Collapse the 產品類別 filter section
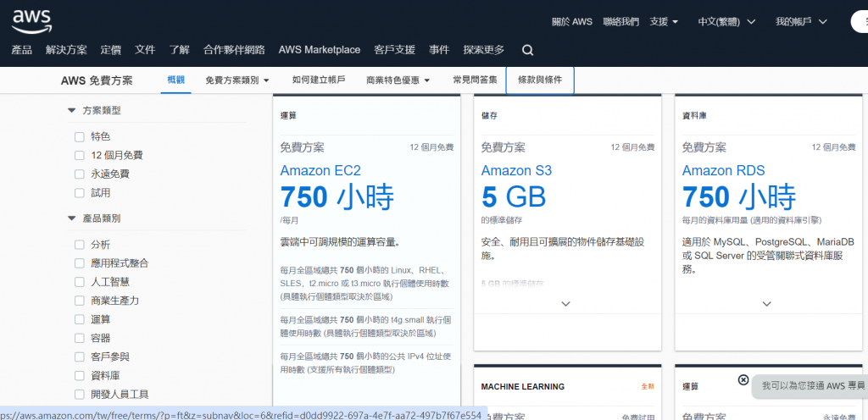The height and width of the screenshot is (420, 868). click(x=71, y=218)
